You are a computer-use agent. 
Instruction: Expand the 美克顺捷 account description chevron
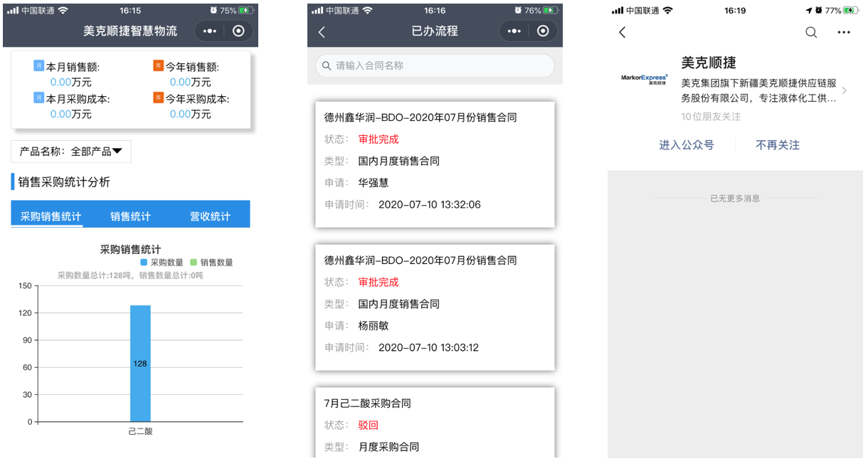pos(845,90)
